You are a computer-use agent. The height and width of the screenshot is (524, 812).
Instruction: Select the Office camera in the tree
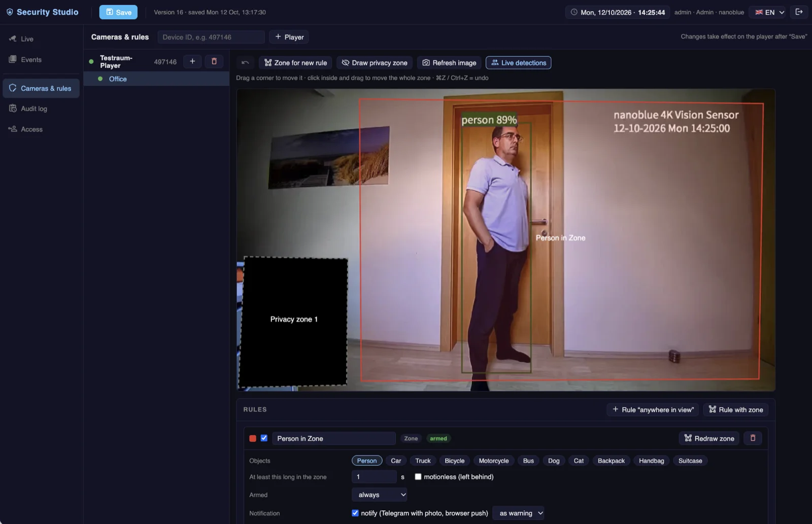[x=156, y=79]
